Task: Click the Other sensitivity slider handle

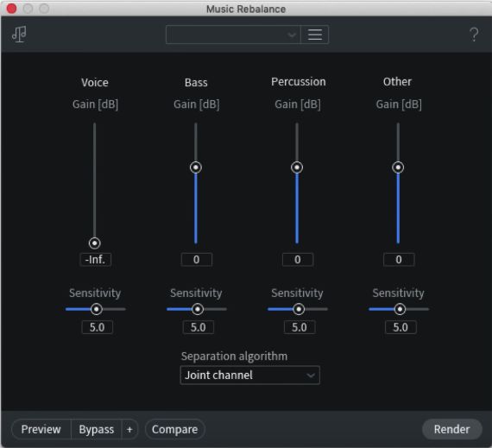Action: coord(400,309)
